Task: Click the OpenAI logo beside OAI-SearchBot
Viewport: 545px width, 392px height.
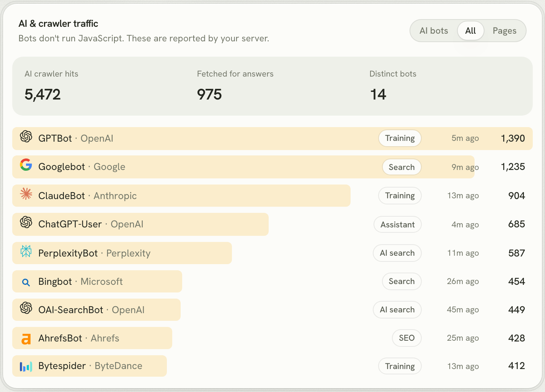Action: 26,308
